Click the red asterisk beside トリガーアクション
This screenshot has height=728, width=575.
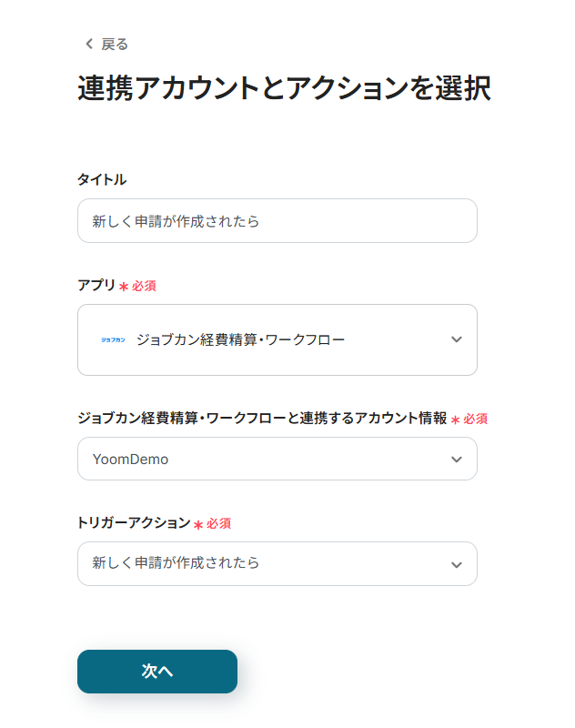[198, 525]
